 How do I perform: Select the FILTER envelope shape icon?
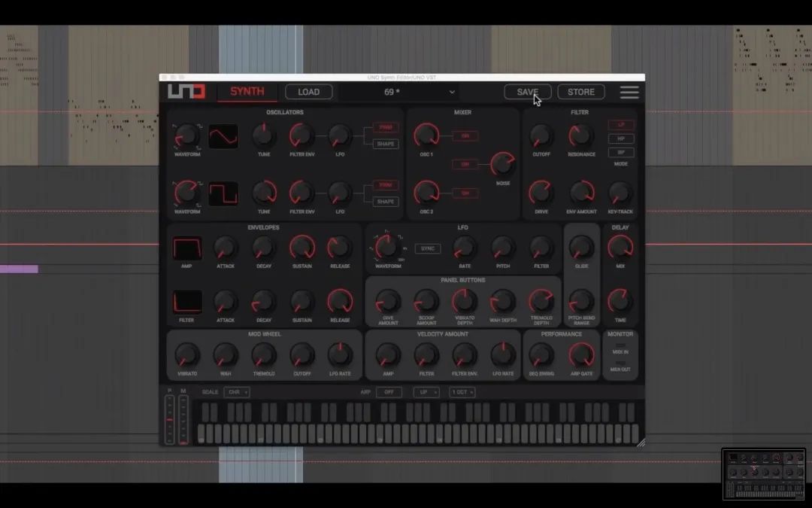point(187,302)
